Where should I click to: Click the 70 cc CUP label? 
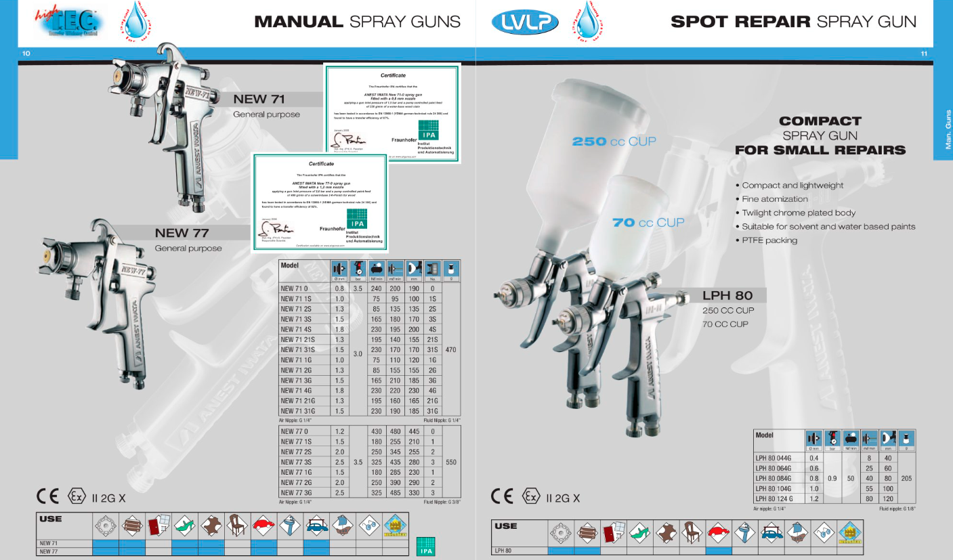coord(648,222)
